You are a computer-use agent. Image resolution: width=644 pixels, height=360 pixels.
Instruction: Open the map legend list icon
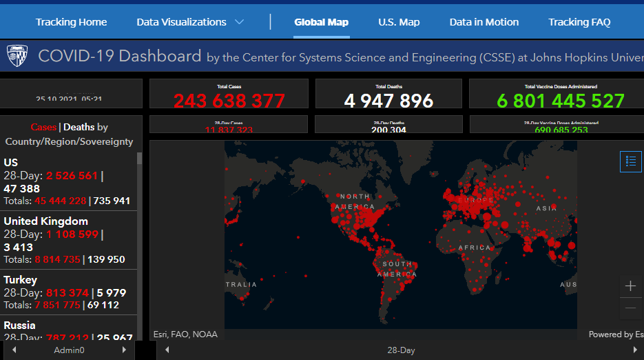pyautogui.click(x=630, y=161)
